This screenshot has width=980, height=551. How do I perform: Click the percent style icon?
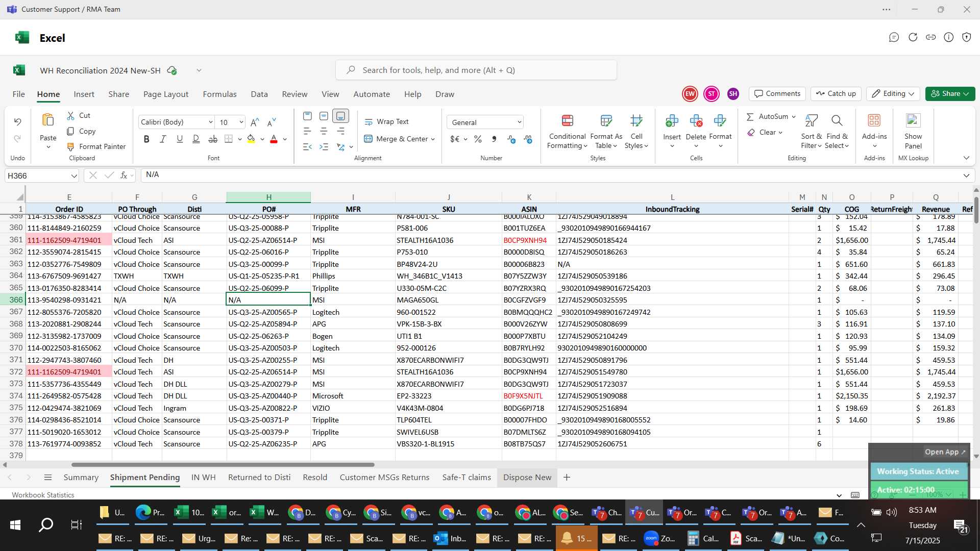(478, 139)
